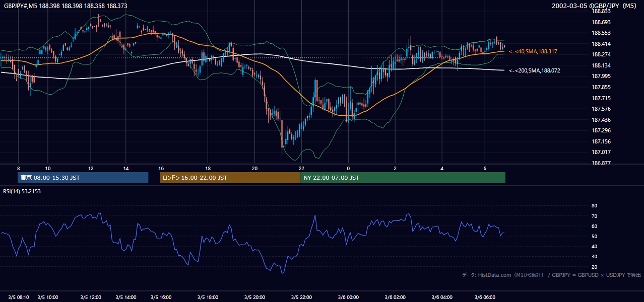Click the 188.553 price axis label

tap(601, 33)
